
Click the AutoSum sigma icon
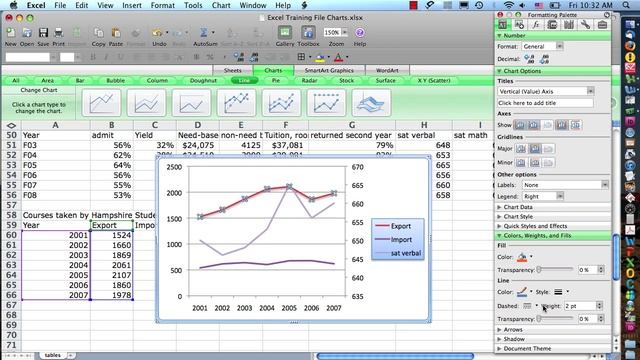(x=203, y=33)
